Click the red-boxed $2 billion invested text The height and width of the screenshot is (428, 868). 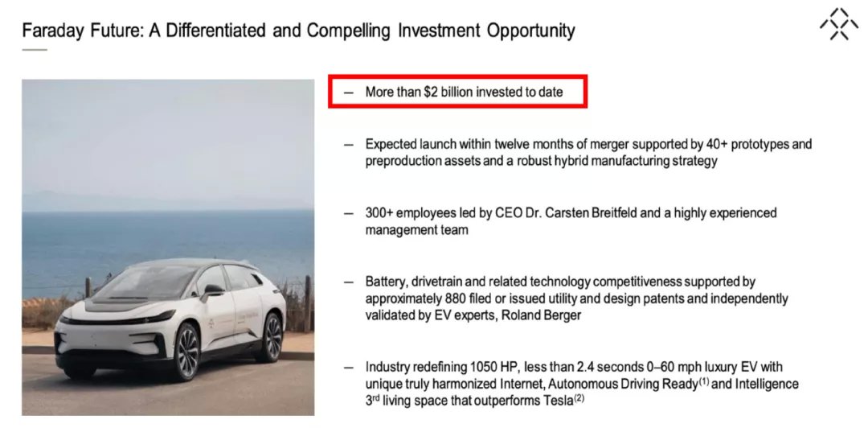tap(464, 92)
